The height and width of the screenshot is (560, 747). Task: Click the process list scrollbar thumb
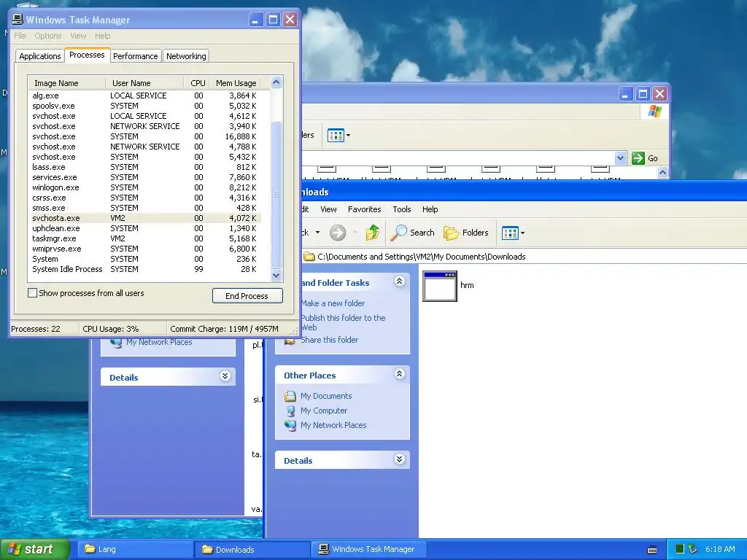276,195
